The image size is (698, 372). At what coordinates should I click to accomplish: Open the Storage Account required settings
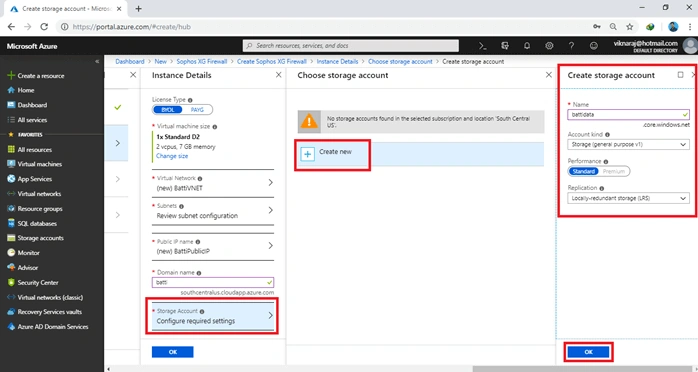[x=213, y=316]
